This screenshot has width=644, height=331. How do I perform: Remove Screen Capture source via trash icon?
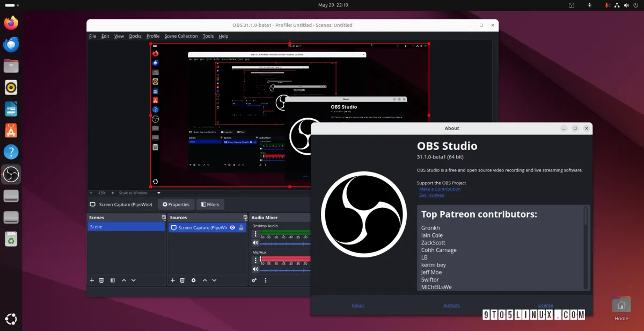(182, 280)
